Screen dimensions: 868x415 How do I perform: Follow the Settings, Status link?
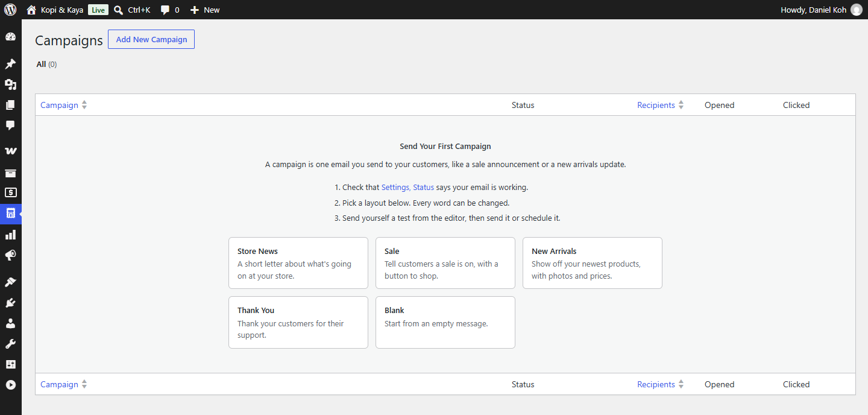(407, 187)
